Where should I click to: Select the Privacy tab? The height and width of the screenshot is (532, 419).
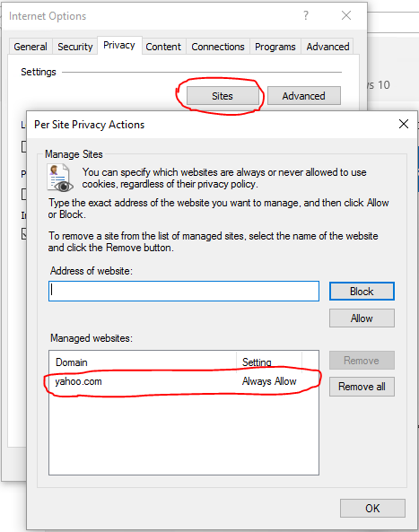coord(119,45)
